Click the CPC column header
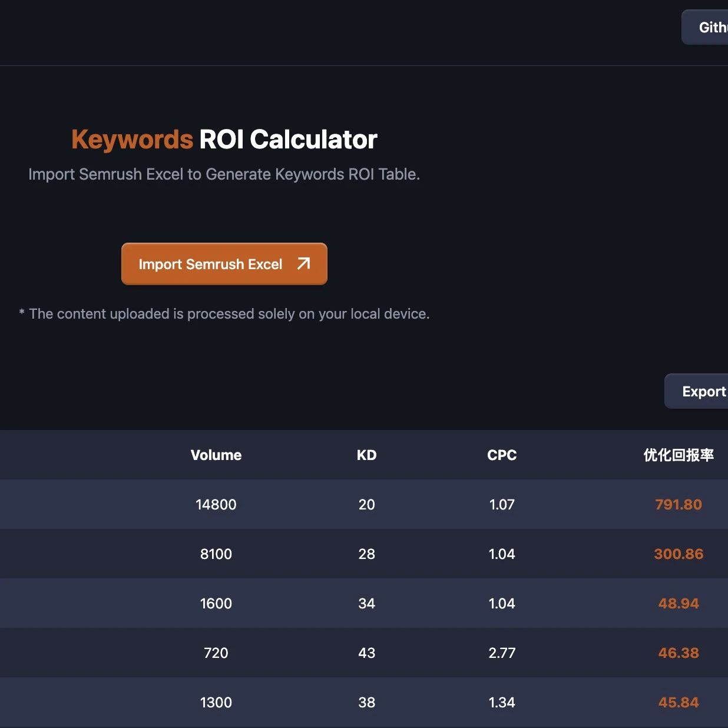The width and height of the screenshot is (728, 728). (x=502, y=455)
